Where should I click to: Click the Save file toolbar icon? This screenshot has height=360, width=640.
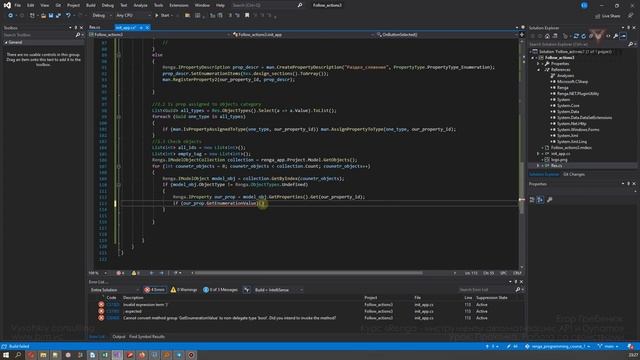(x=51, y=16)
